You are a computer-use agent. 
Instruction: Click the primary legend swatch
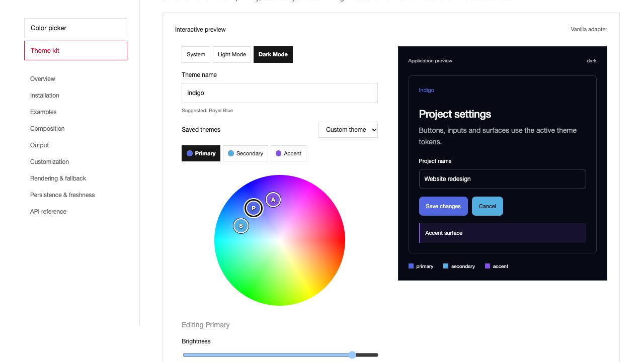click(x=411, y=266)
